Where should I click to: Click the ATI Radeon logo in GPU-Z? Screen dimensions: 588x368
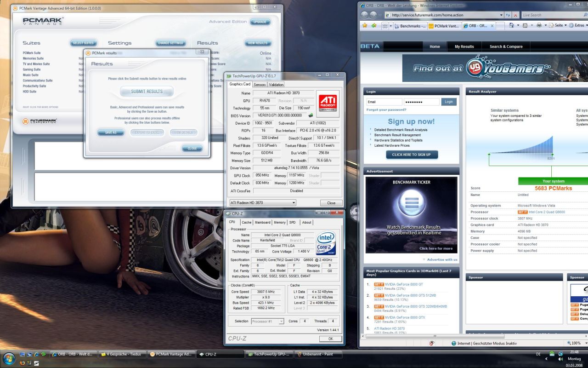328,104
